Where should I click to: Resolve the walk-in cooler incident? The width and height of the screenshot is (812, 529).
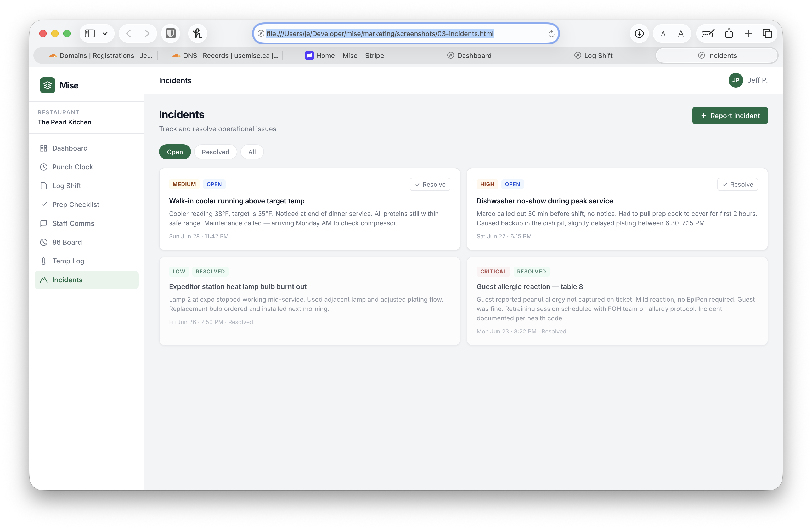[430, 185]
